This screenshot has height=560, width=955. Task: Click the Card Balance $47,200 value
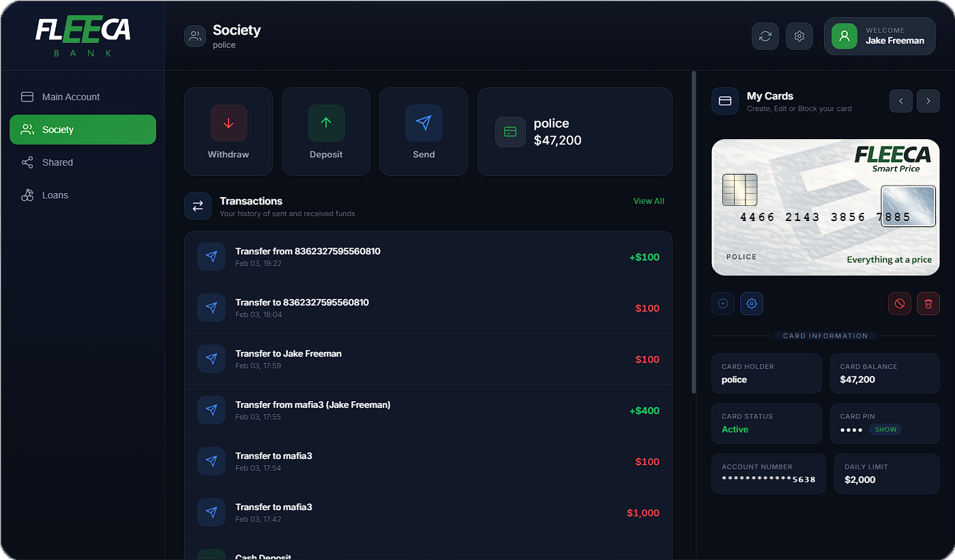[857, 380]
